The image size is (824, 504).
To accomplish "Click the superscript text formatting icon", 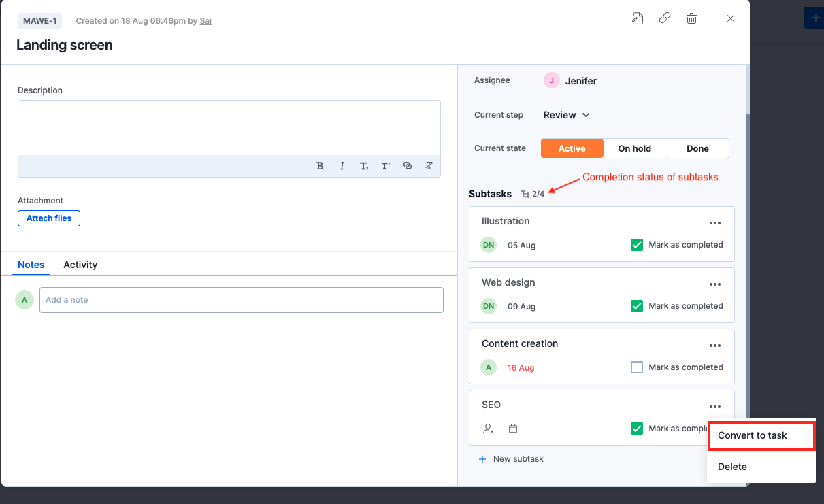I will click(x=386, y=166).
